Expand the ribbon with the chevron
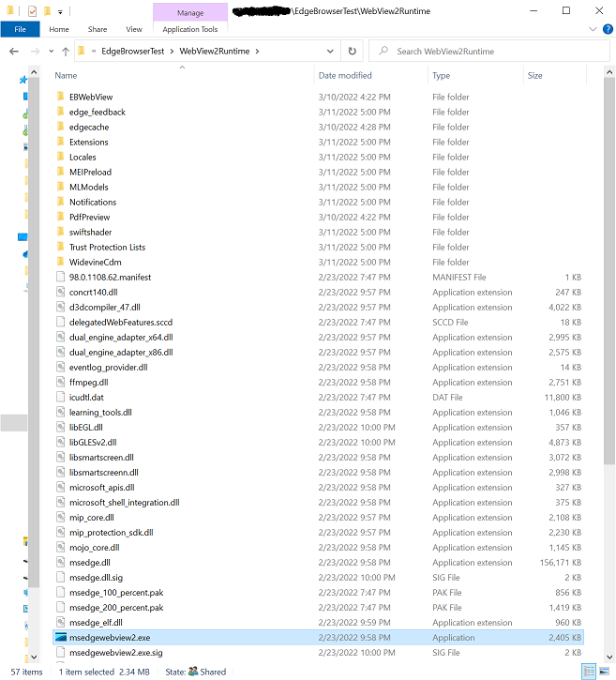Screen dimensions: 616x680 593,29
